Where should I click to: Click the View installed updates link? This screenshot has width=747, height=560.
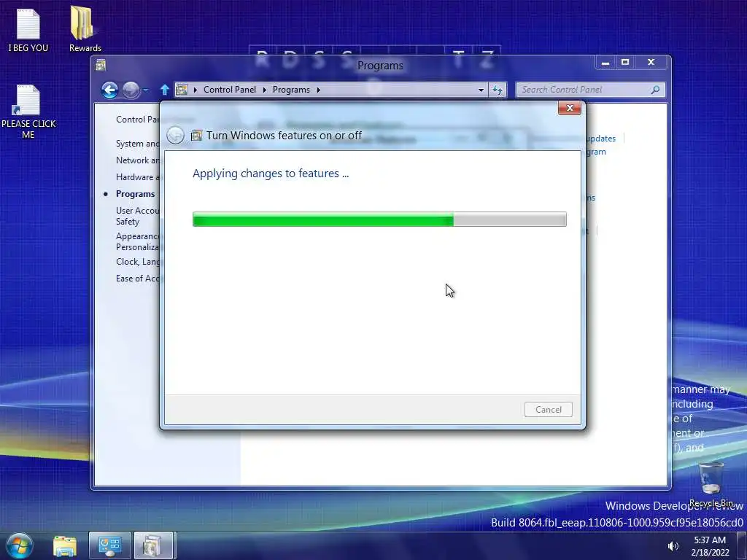coord(601,139)
